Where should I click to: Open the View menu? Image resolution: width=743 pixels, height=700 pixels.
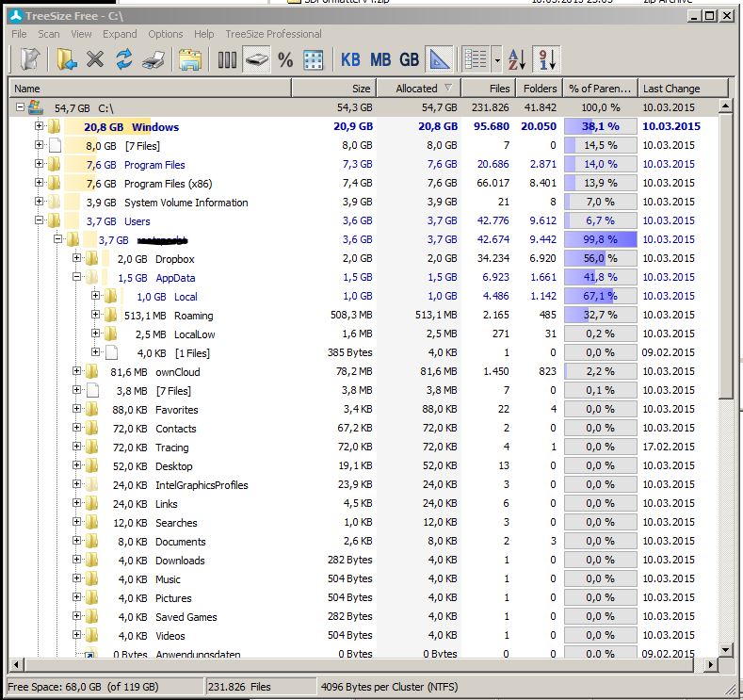[x=81, y=34]
